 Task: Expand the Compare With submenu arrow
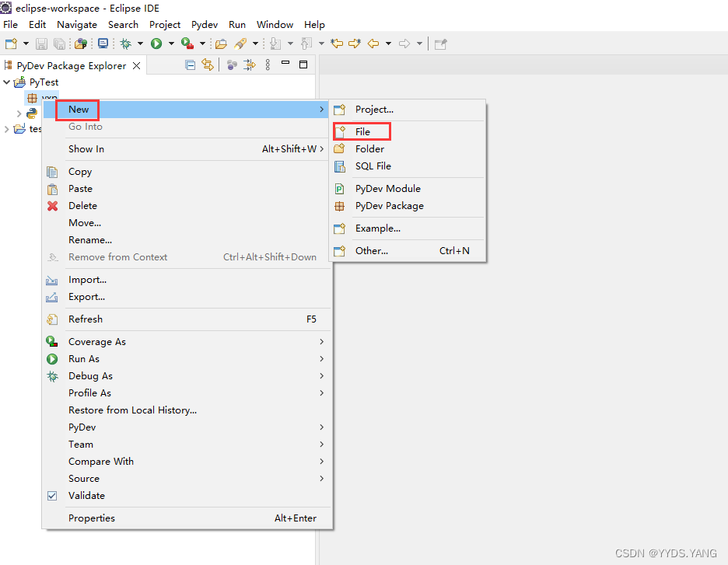[322, 461]
